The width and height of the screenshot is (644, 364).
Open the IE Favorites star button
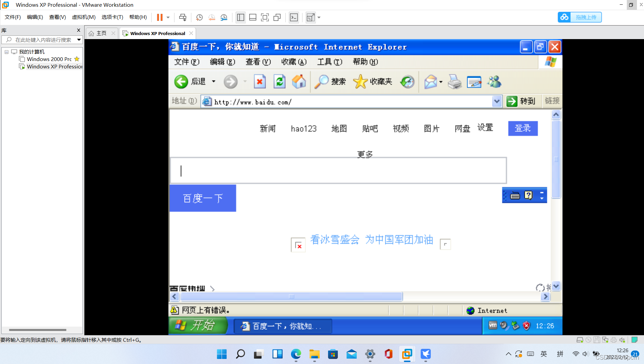click(x=373, y=82)
